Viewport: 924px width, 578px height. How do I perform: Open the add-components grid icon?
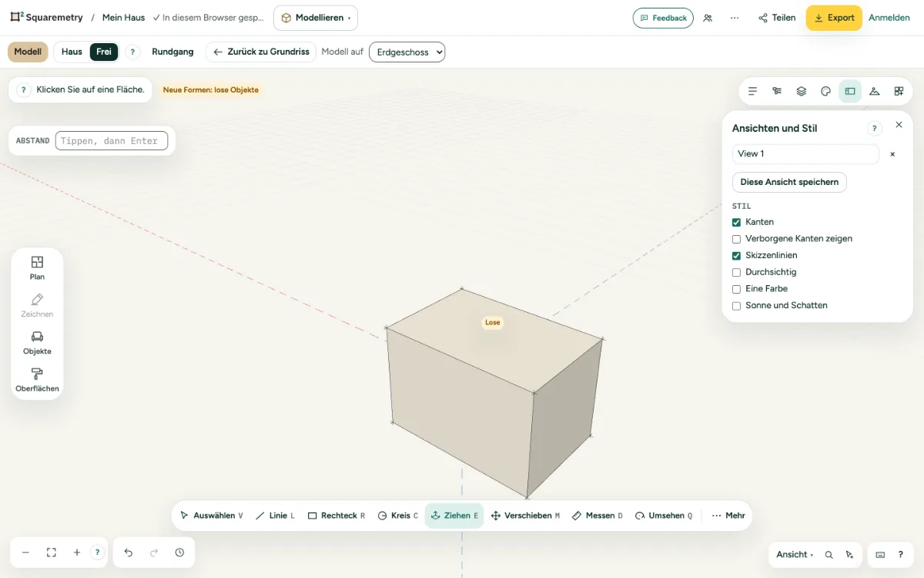point(899,91)
